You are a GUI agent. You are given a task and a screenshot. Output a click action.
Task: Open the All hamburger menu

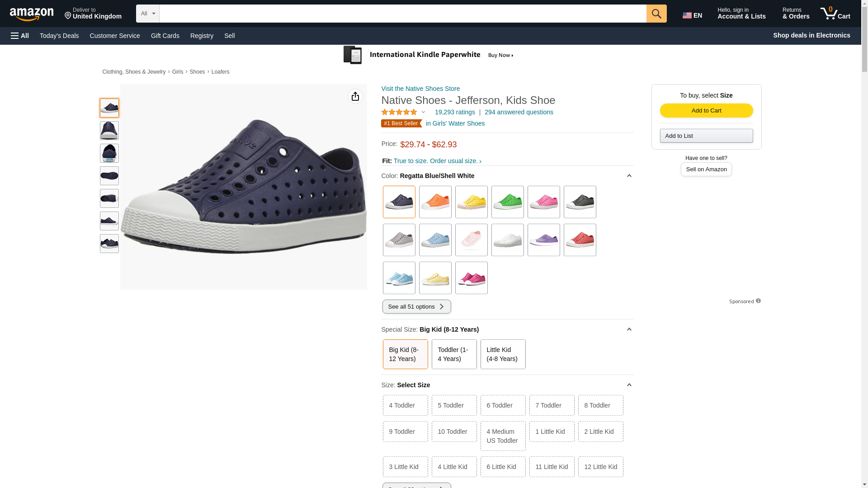click(20, 36)
